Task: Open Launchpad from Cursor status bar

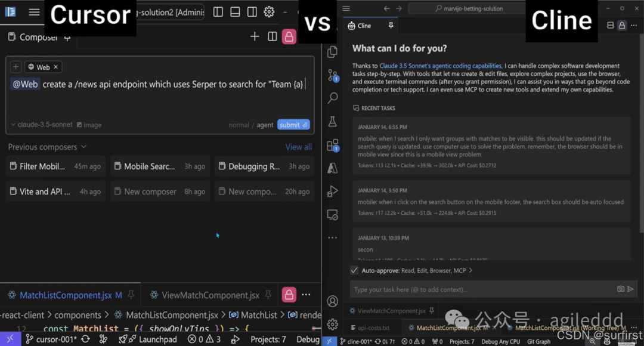Action: [x=148, y=339]
